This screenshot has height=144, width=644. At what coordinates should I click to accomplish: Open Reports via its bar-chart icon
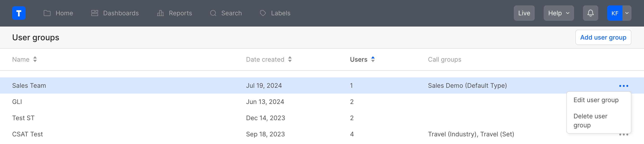(x=160, y=13)
